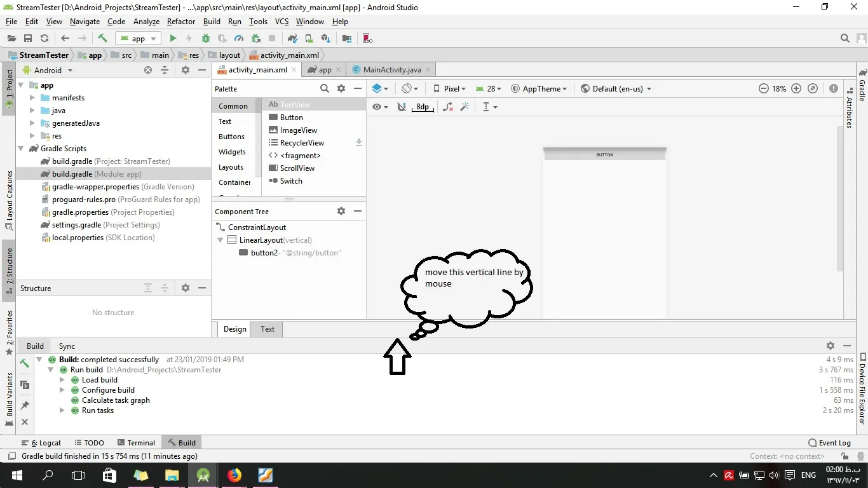Open the Refactor menu
Screen dimensions: 868x488
coord(181,22)
